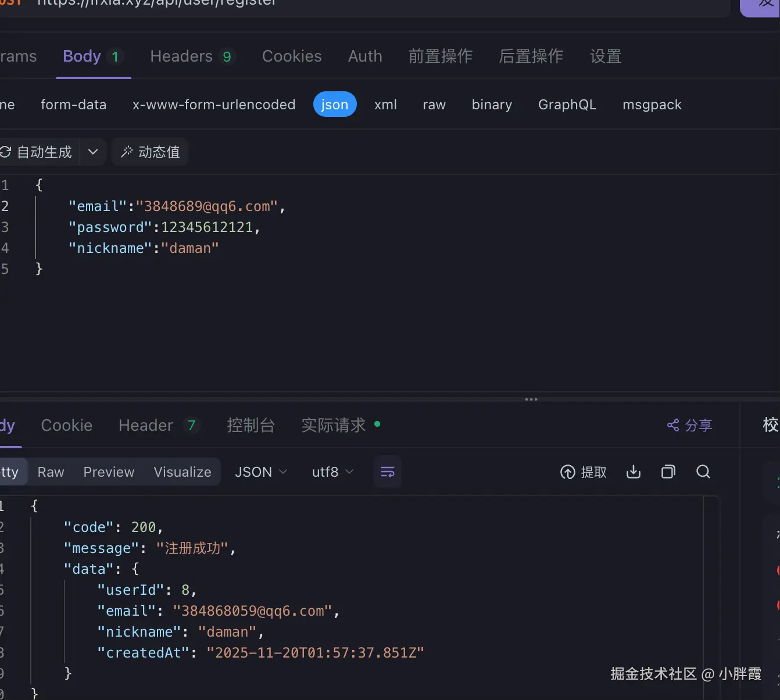The width and height of the screenshot is (780, 700).
Task: Click the password value 12345612121
Action: point(207,227)
